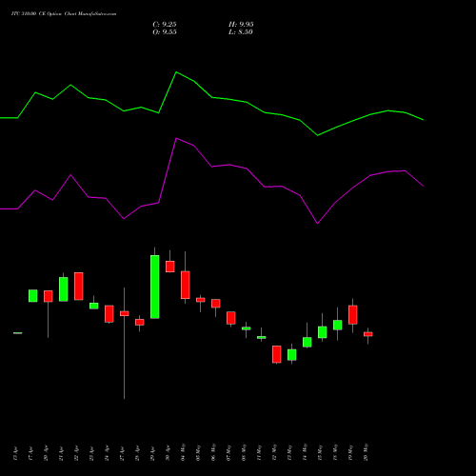
Task: Click the '04 May' date label
Action: coord(183,452)
